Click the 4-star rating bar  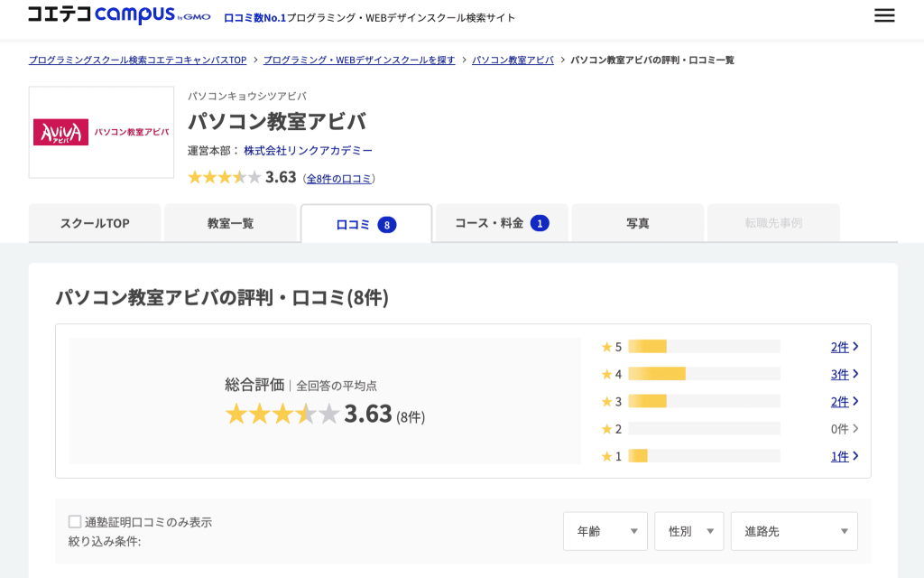click(704, 374)
